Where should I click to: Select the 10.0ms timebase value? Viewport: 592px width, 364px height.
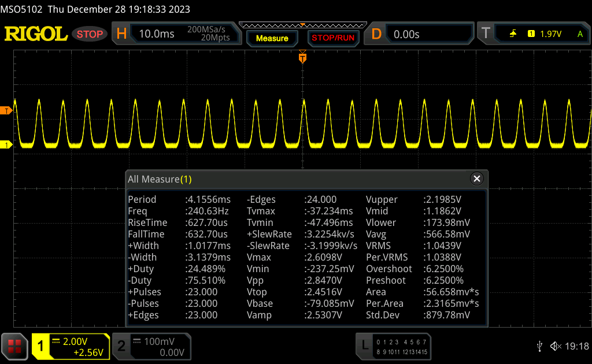pos(157,34)
